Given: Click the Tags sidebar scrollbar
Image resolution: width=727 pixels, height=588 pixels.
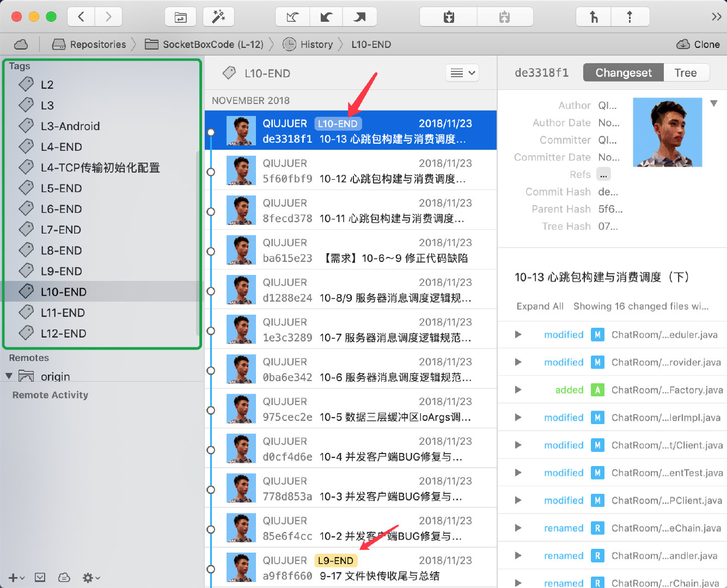Looking at the screenshot, I should pos(198,242).
